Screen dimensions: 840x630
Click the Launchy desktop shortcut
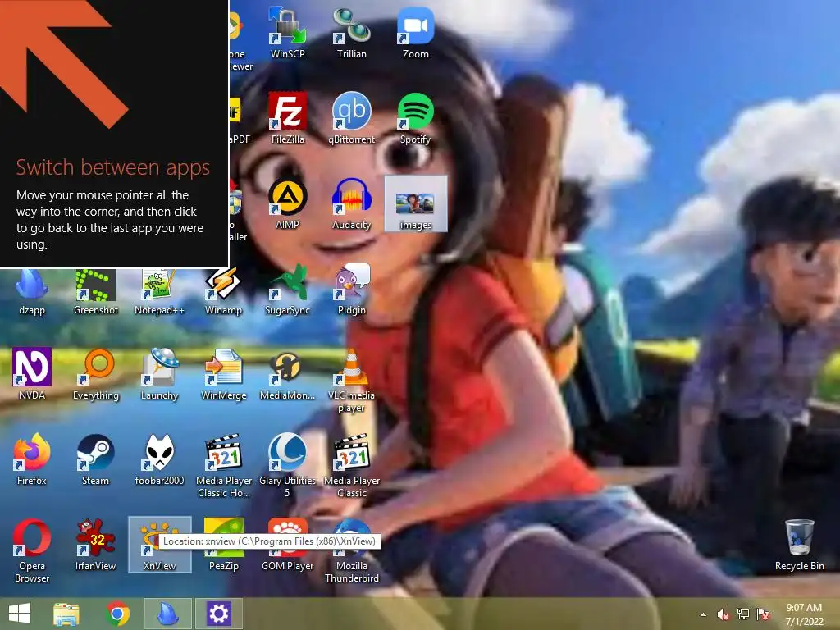pos(159,374)
